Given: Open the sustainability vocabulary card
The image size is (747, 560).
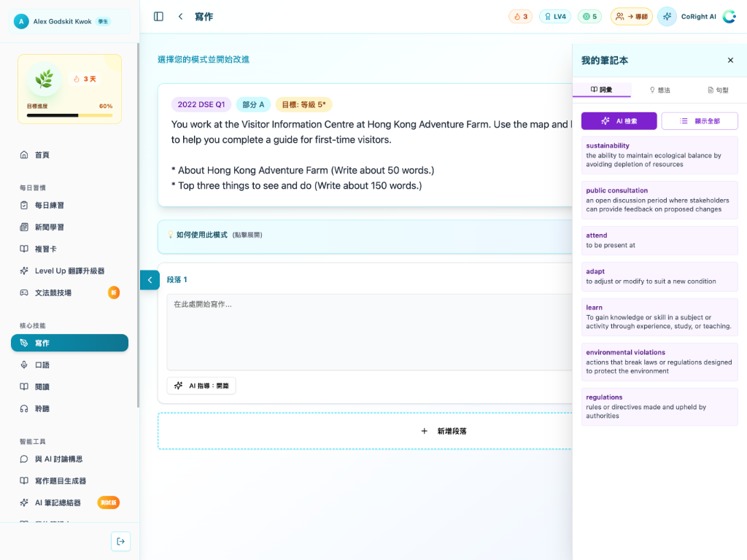Looking at the screenshot, I should click(659, 155).
